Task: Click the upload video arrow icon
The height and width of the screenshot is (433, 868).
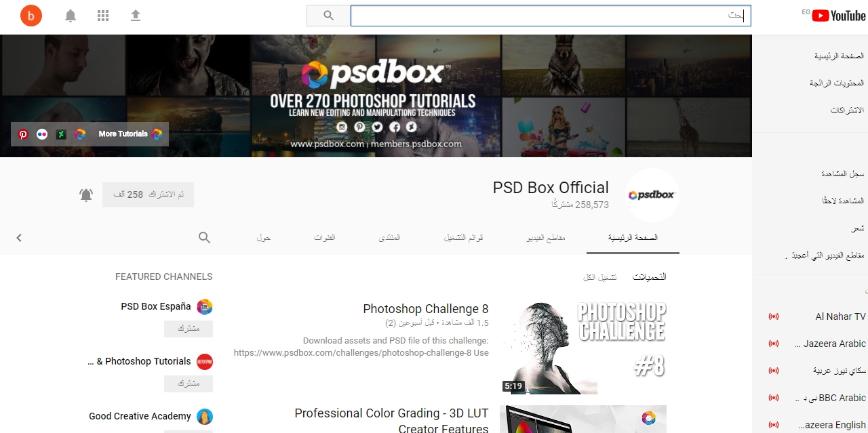Action: (136, 16)
